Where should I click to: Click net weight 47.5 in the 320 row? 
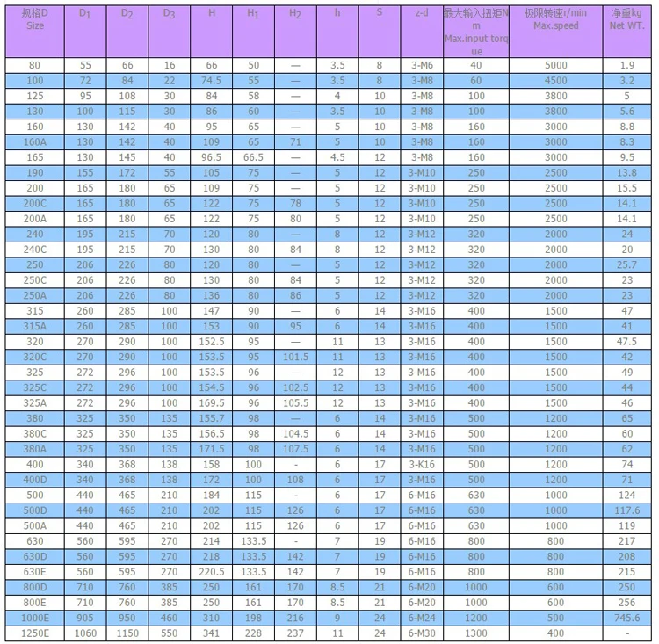pyautogui.click(x=626, y=342)
